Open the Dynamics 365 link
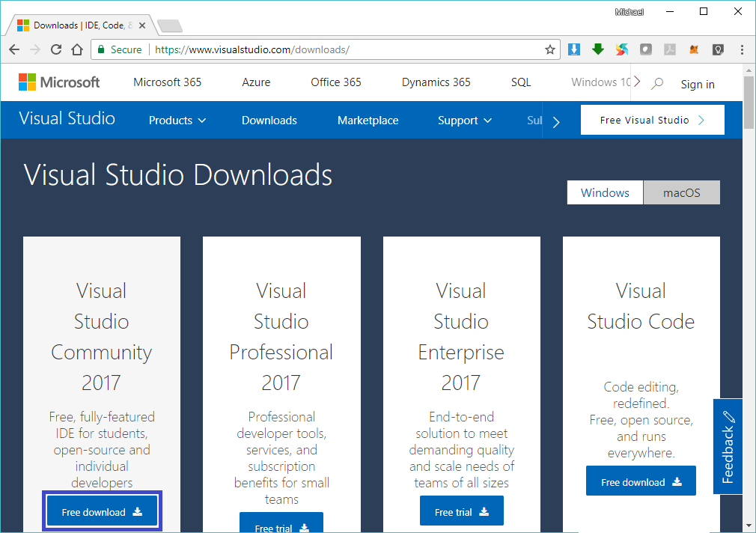The width and height of the screenshot is (756, 533). [x=436, y=82]
